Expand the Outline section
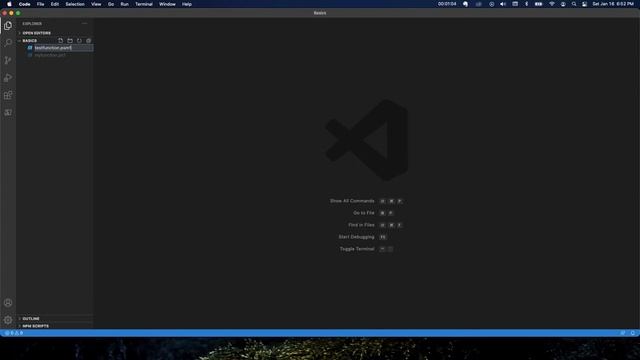The width and height of the screenshot is (640, 360). click(31, 319)
